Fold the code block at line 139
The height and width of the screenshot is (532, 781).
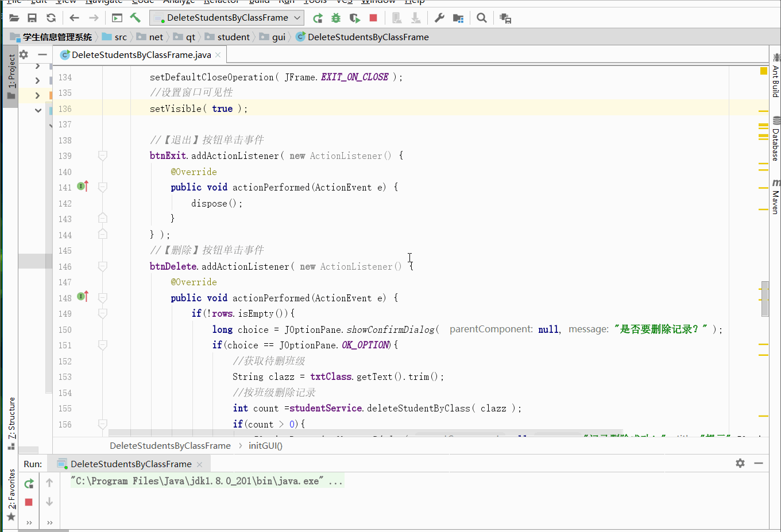click(103, 156)
